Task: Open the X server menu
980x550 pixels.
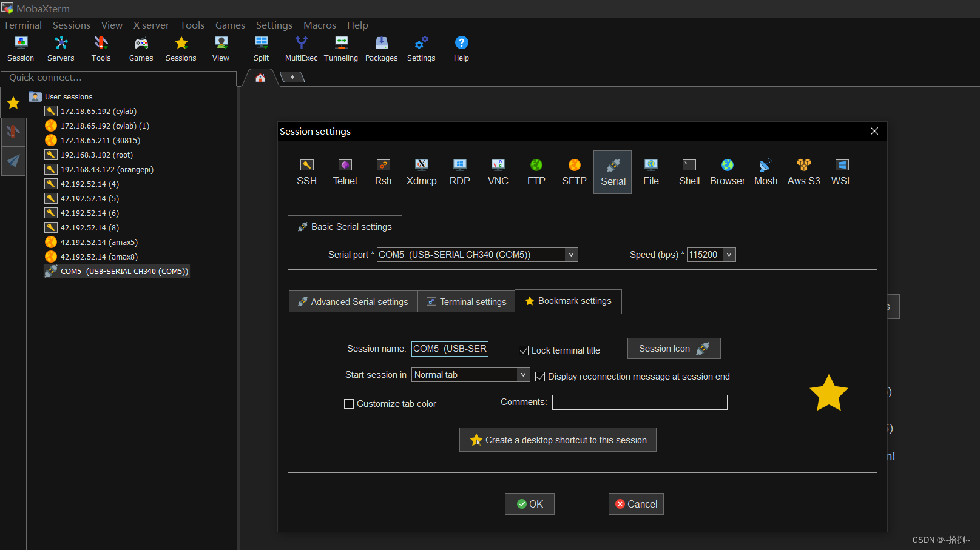Action: (151, 25)
